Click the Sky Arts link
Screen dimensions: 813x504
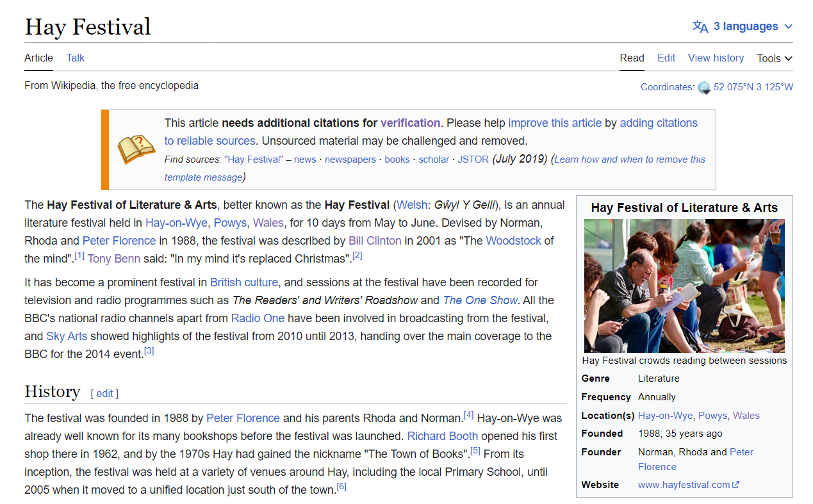[x=67, y=336]
